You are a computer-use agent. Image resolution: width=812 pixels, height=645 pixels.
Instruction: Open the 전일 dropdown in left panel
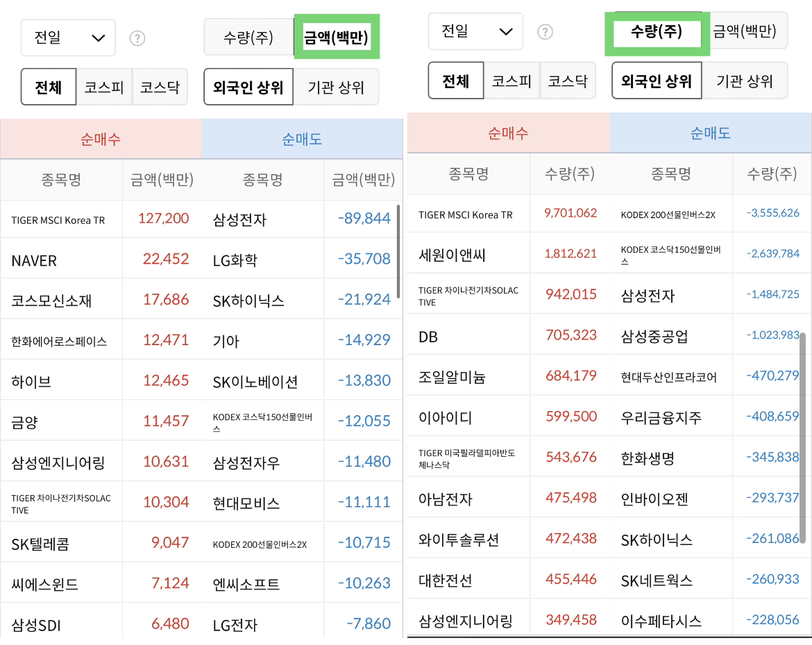[x=68, y=37]
